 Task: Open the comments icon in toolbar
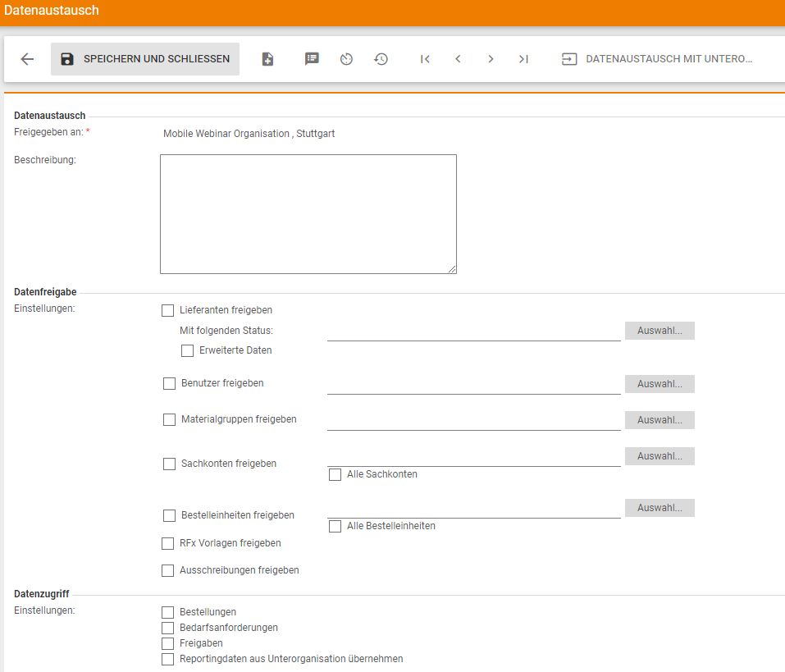[312, 59]
